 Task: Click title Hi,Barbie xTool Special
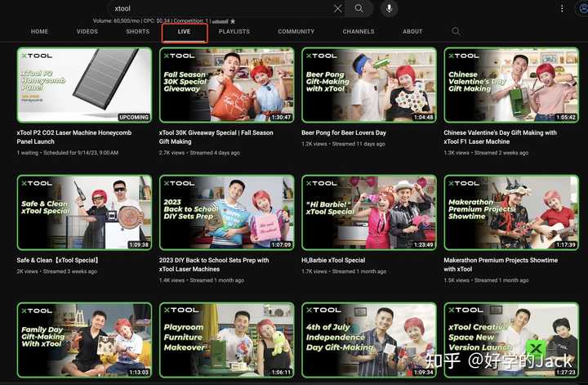[333, 260]
